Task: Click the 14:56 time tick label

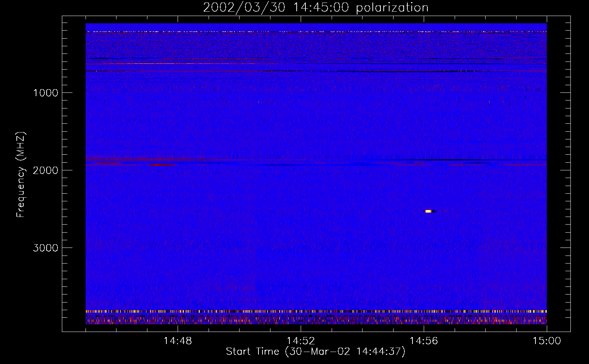Action: [x=424, y=341]
